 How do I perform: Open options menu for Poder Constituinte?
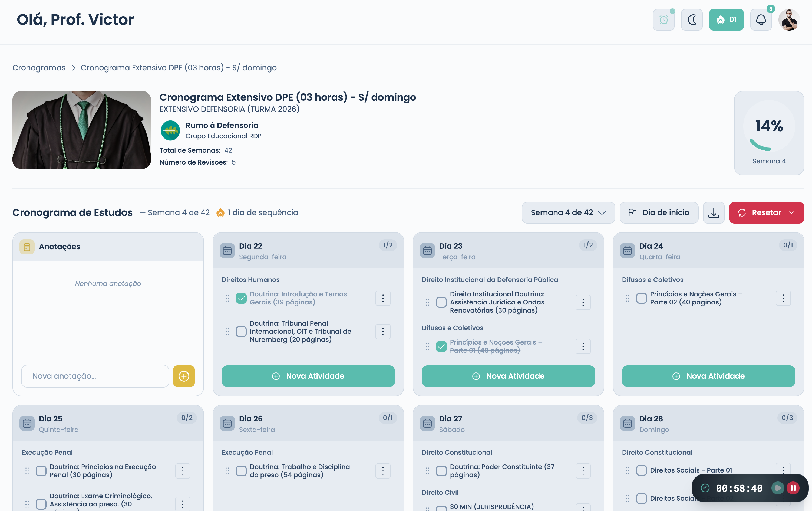583,471
